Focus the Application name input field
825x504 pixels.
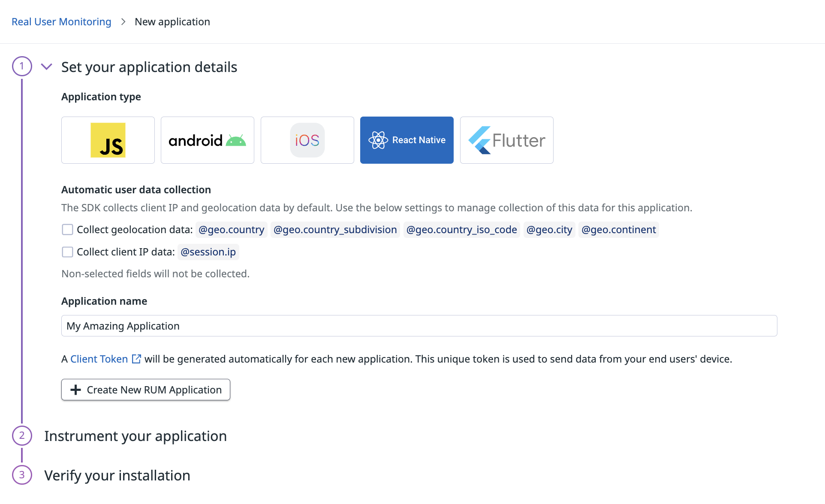coord(419,326)
